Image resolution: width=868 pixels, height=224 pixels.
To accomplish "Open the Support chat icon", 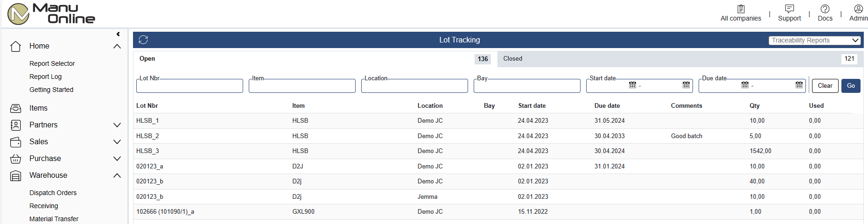I will pos(789,9).
